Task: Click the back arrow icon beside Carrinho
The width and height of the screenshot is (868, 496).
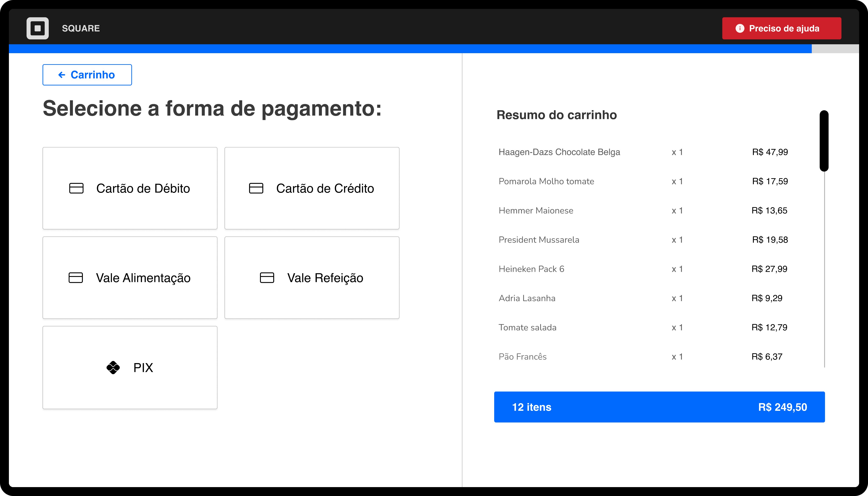Action: tap(62, 75)
